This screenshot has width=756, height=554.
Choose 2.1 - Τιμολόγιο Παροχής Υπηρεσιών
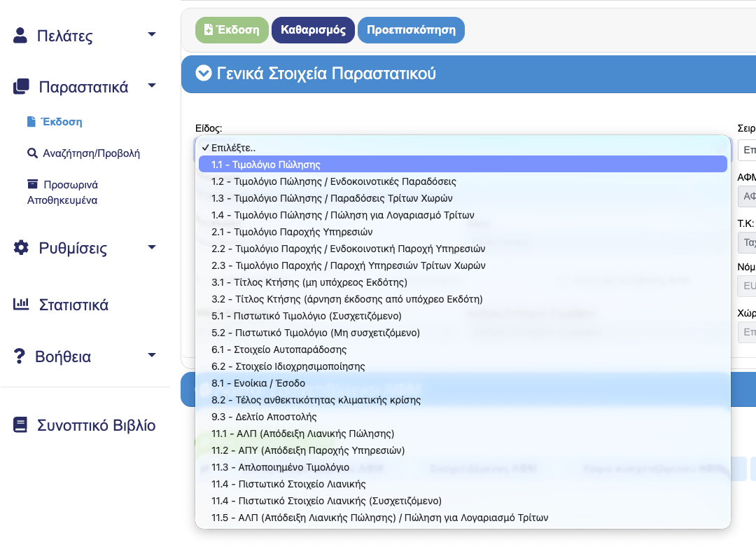point(292,232)
